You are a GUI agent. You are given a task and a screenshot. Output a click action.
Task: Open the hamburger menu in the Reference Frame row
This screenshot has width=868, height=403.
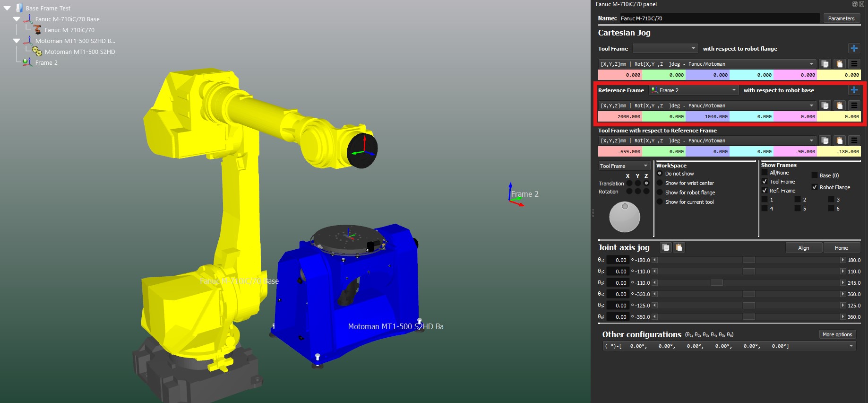pos(854,105)
